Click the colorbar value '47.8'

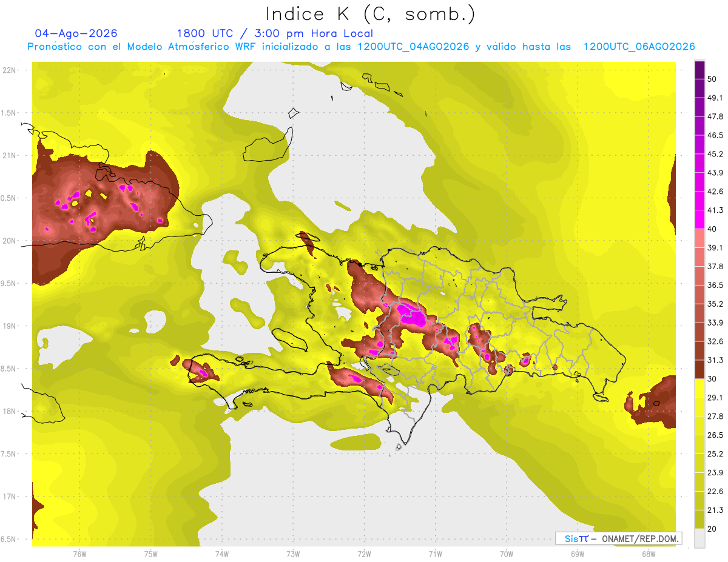pos(715,116)
